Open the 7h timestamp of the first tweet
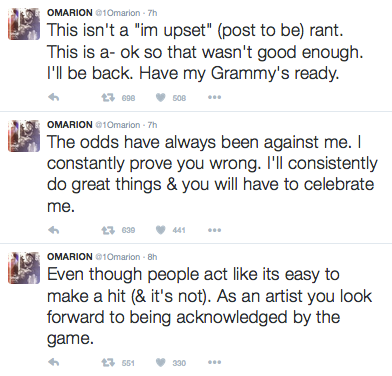This screenshot has width=392, height=376. 152,13
